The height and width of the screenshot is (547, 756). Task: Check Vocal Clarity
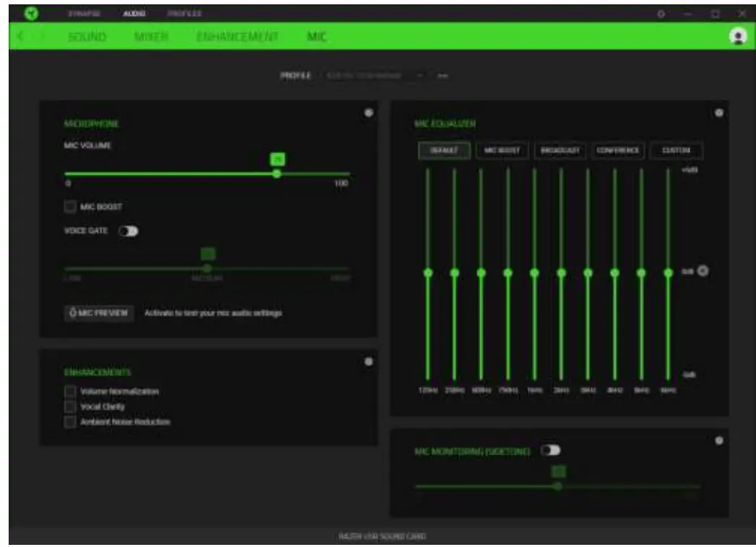pyautogui.click(x=70, y=407)
